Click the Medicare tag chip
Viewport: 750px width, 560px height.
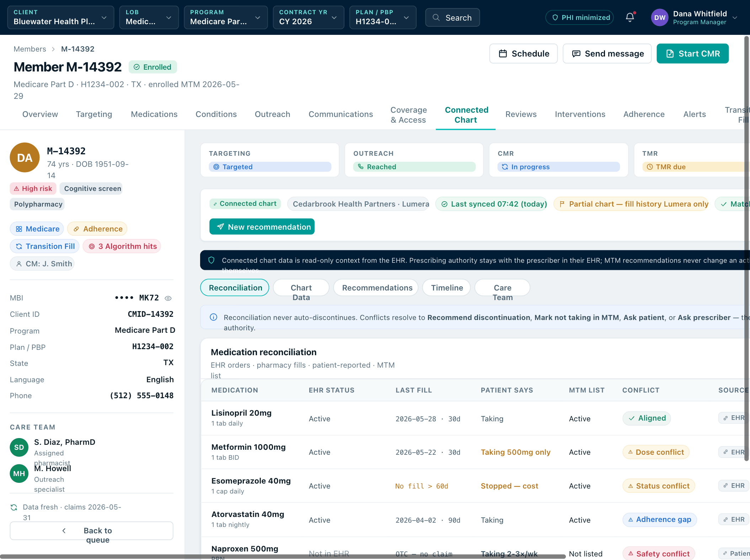coord(37,229)
